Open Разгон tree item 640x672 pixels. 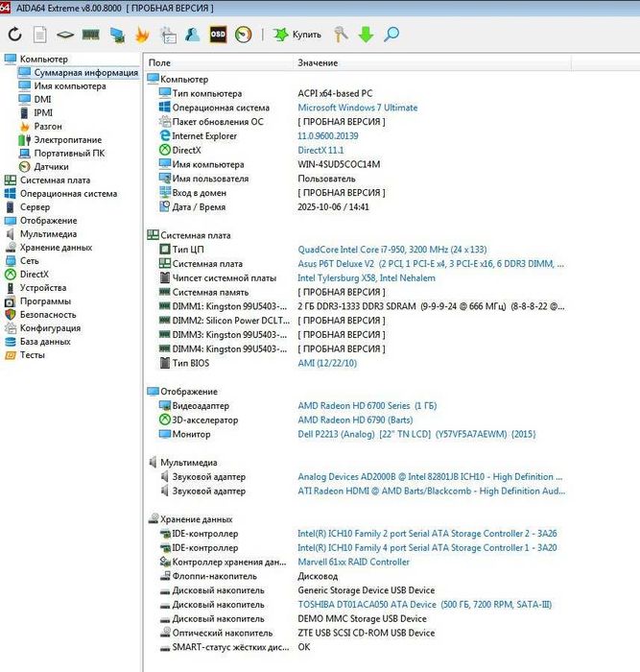point(48,127)
